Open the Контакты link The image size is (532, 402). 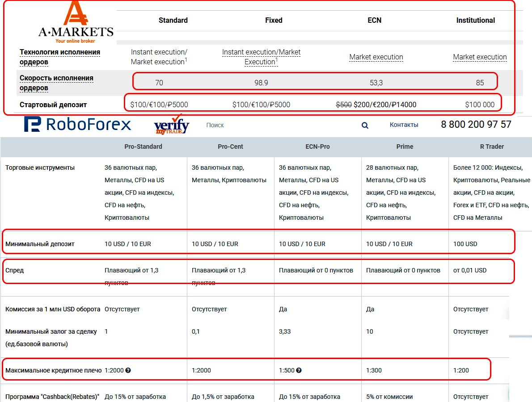coord(404,125)
